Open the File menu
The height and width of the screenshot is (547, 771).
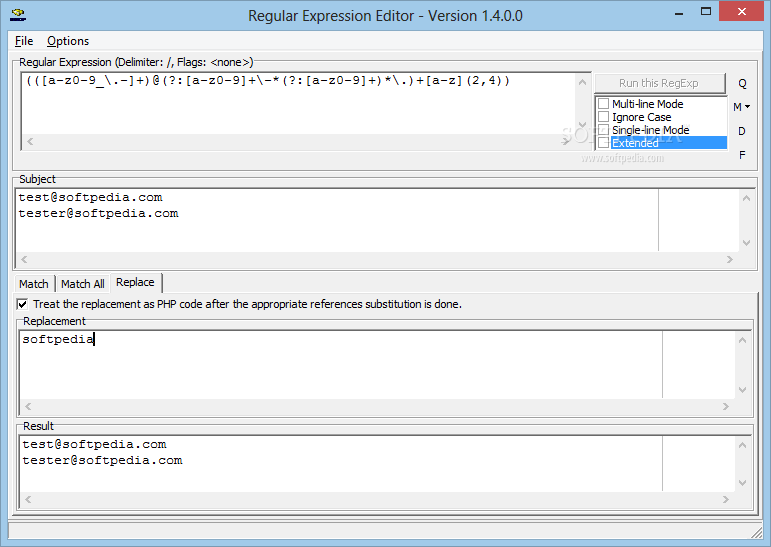(x=24, y=41)
